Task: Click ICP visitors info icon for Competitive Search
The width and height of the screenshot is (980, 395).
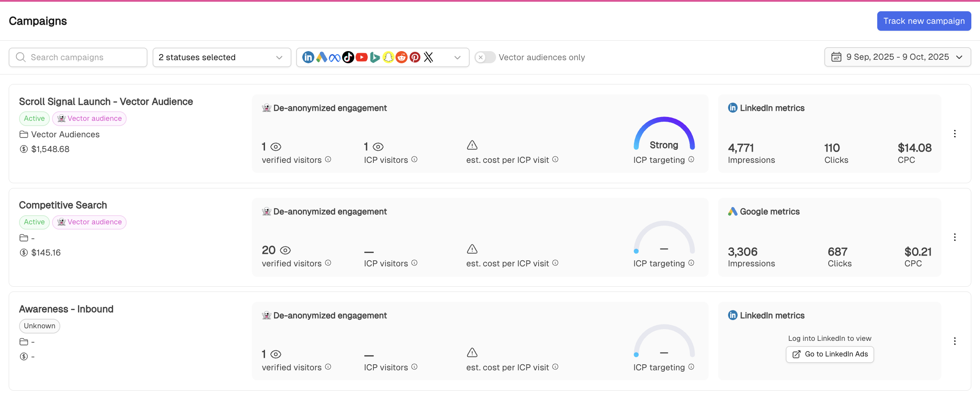Action: (x=415, y=263)
